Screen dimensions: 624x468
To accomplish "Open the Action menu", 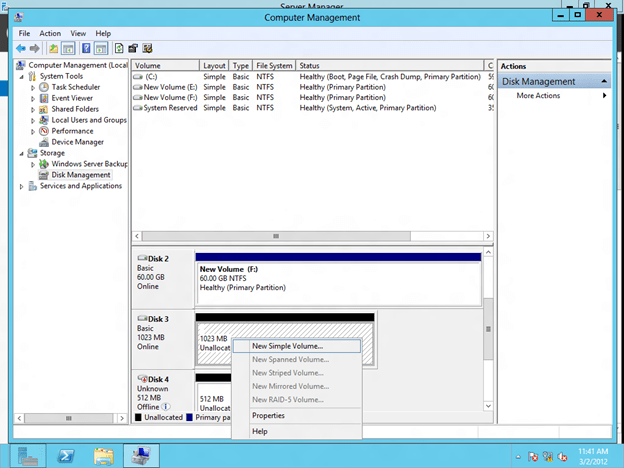I will coord(50,33).
